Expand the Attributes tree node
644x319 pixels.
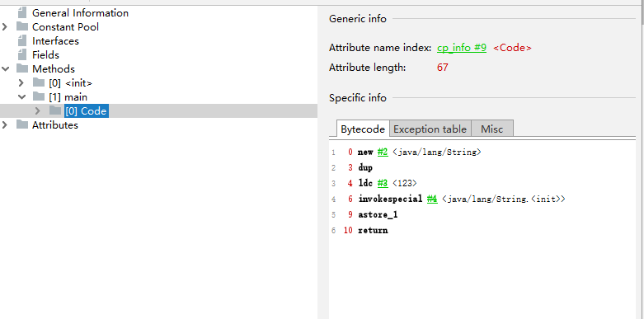pos(5,124)
